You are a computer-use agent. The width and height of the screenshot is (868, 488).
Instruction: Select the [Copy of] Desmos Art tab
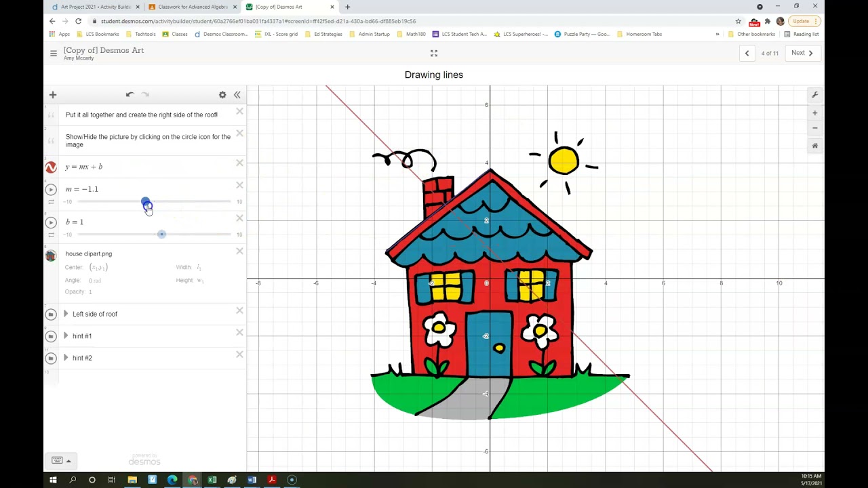pyautogui.click(x=290, y=7)
